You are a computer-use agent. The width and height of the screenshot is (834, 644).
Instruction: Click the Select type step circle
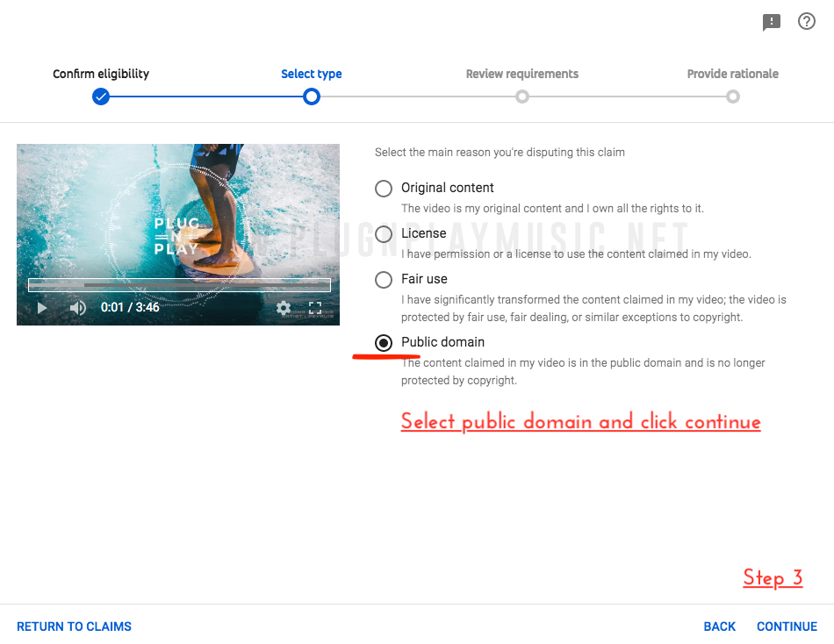(x=311, y=97)
